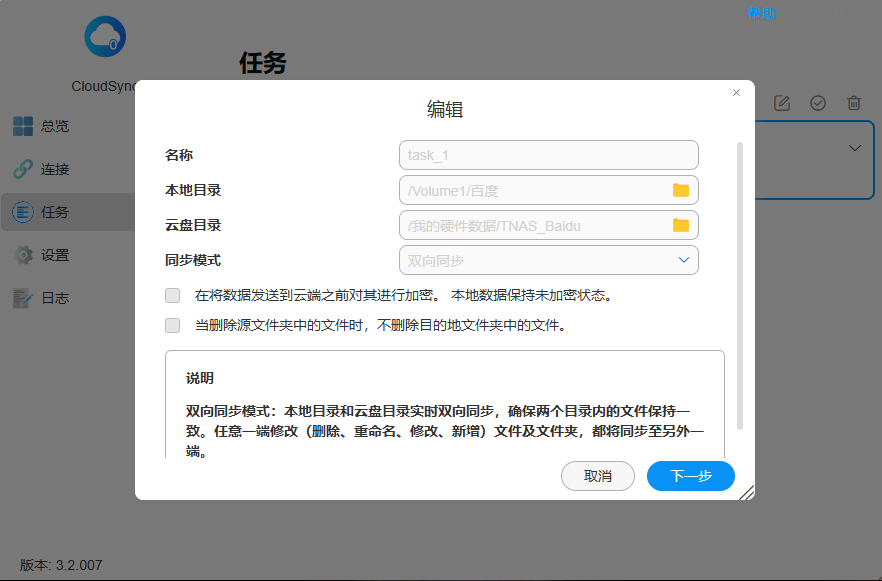This screenshot has width=882, height=581.
Task: Toggle the 不删除目的地文件夹中的文件 checkbox
Action: (x=173, y=325)
